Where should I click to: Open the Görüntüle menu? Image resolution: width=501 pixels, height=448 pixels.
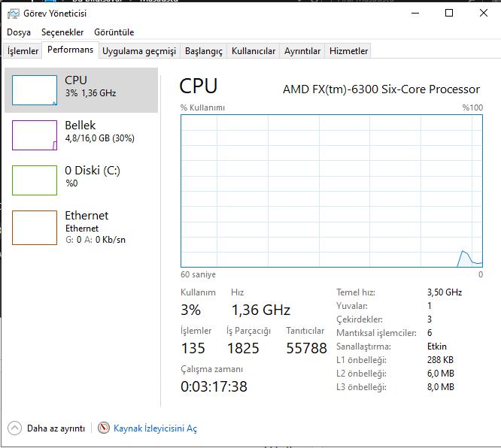(114, 32)
